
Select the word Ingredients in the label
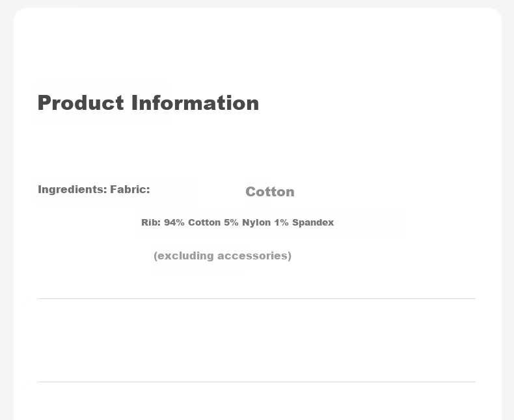71,189
